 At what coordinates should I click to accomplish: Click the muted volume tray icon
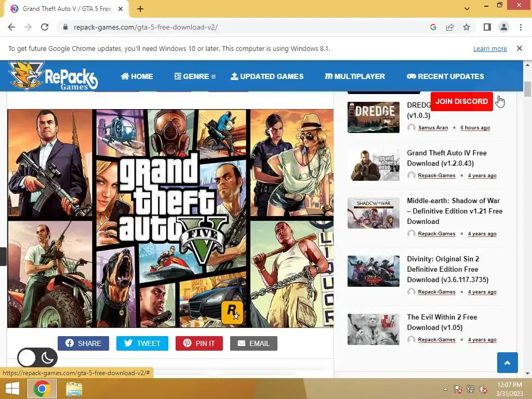coord(483,389)
